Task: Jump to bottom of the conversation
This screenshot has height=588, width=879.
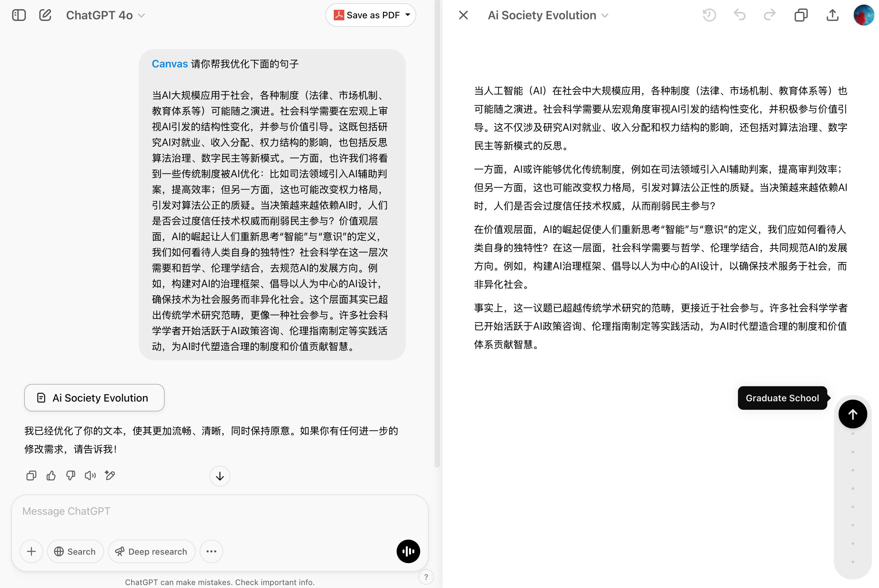Action: pyautogui.click(x=220, y=476)
